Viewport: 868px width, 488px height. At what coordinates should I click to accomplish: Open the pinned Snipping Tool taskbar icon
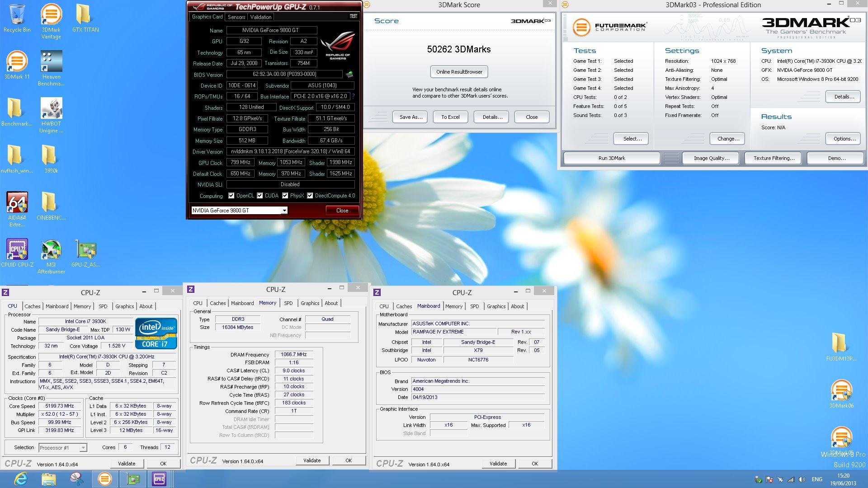(x=76, y=479)
